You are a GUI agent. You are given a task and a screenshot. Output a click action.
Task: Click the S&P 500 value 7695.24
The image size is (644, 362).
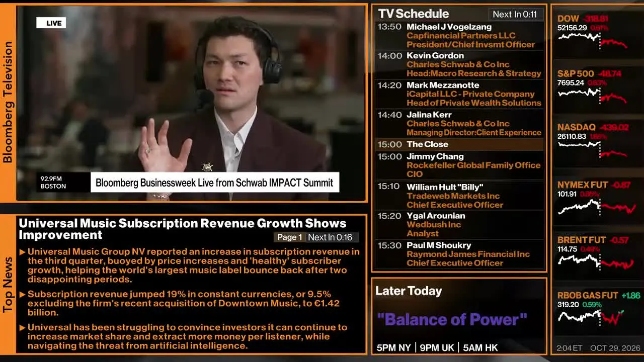[x=571, y=83]
